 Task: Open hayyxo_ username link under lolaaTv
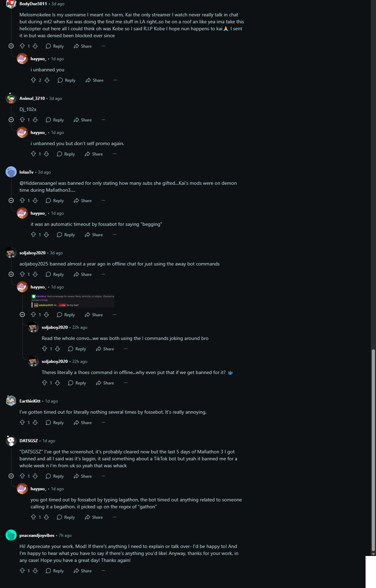38,213
